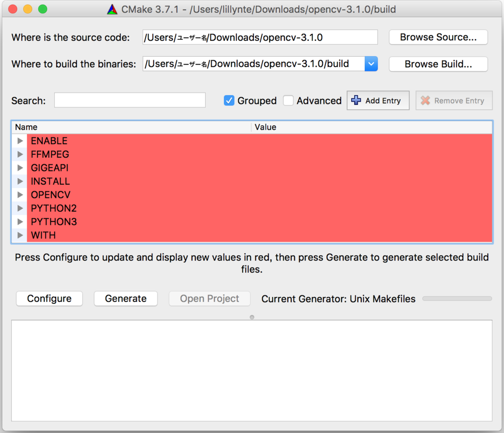Image resolution: width=504 pixels, height=433 pixels.
Task: Click the source code path field
Action: click(x=260, y=37)
